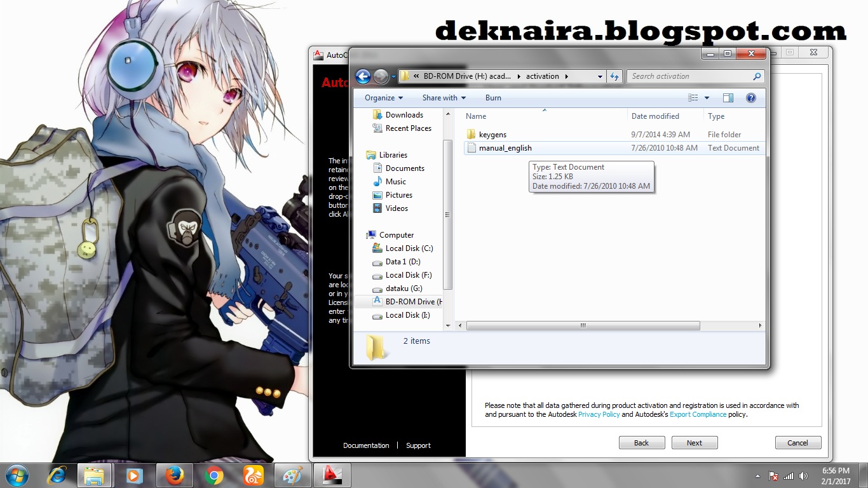
Task: Open Paint from the taskbar
Action: [x=293, y=475]
